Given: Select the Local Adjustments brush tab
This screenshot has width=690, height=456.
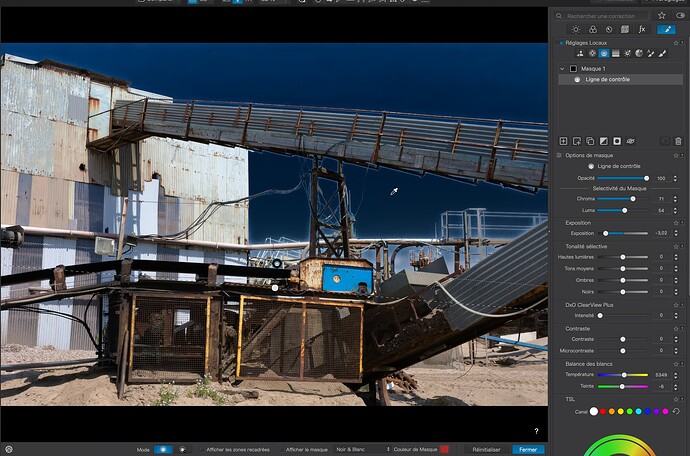Looking at the screenshot, I should click(x=666, y=29).
